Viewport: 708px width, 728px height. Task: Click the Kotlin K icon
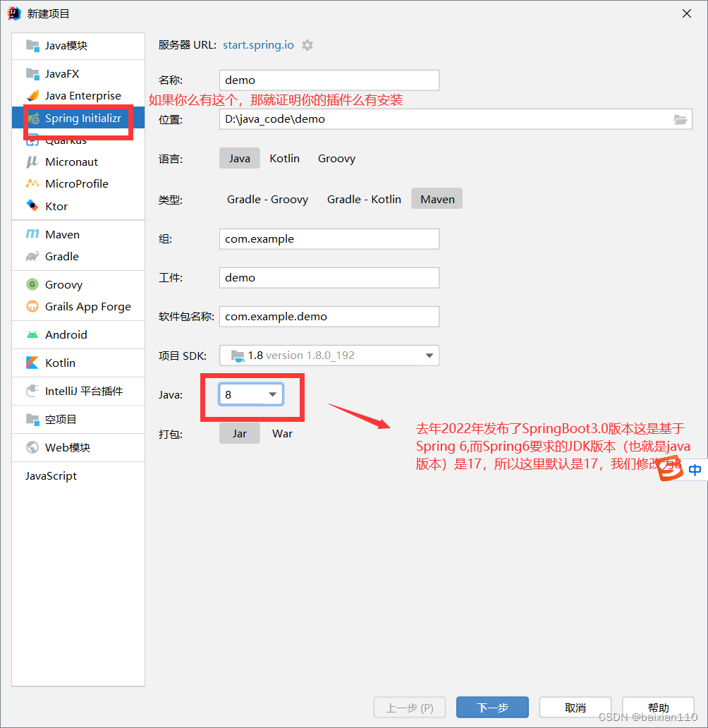pos(32,363)
